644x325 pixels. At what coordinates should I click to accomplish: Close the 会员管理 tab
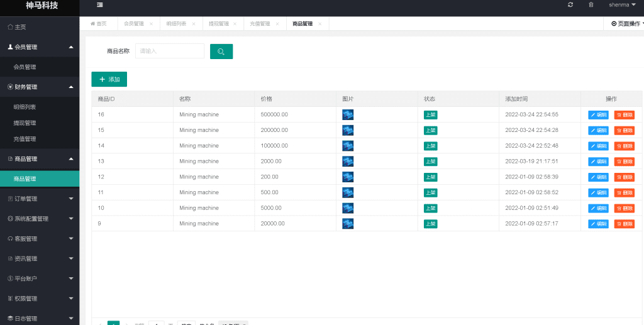coord(151,24)
